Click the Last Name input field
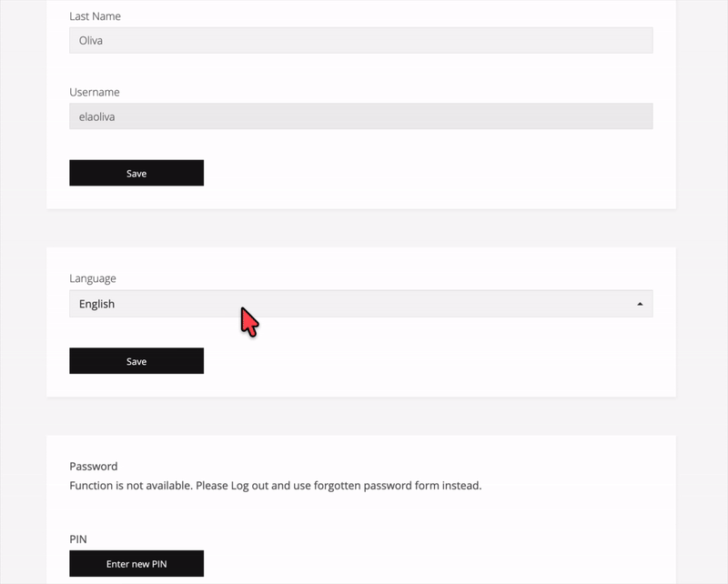 pyautogui.click(x=360, y=40)
